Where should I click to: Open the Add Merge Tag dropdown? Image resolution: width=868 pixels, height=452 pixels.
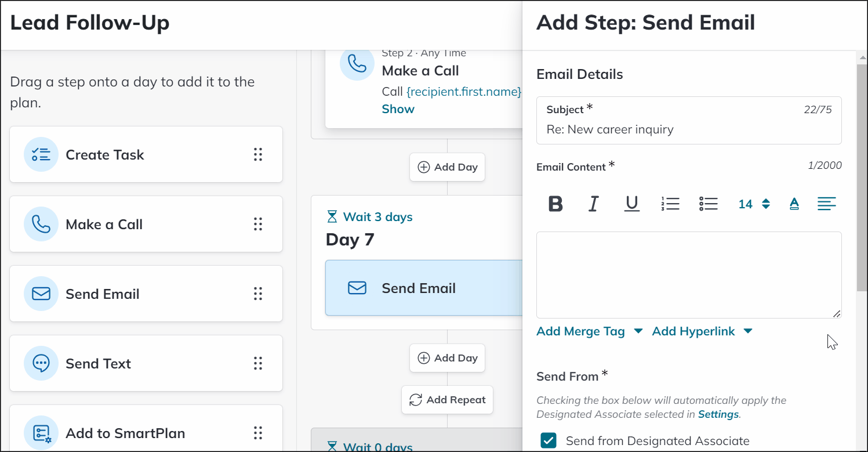pyautogui.click(x=590, y=331)
